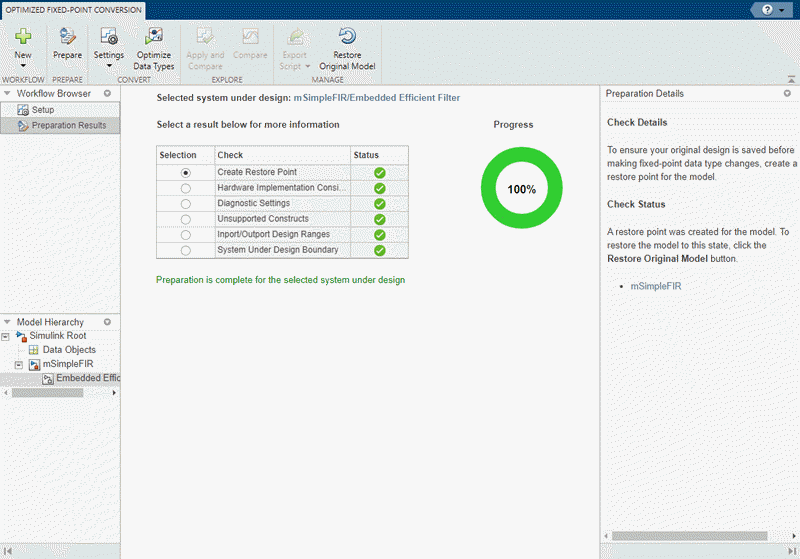Select the Hardware Implementation radio button

186,188
